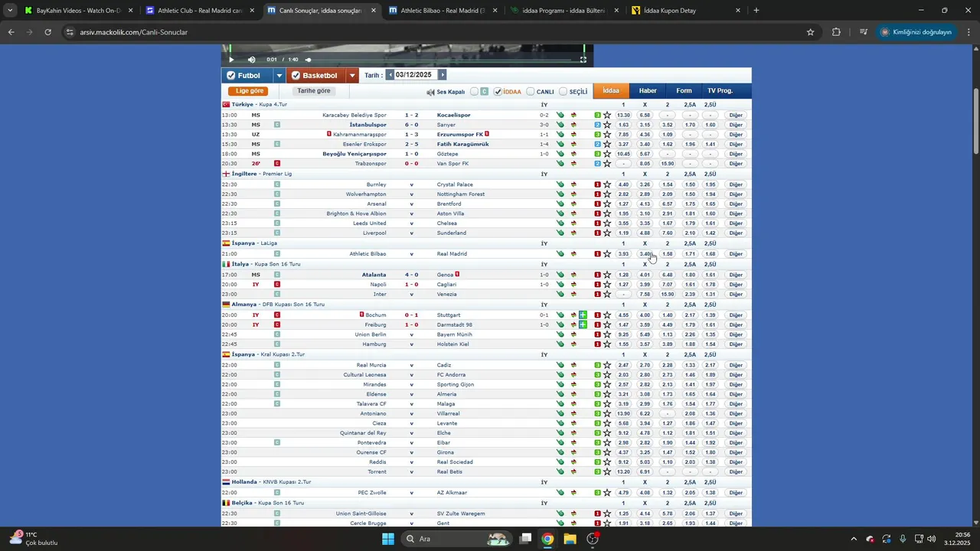The width and height of the screenshot is (980, 551).
Task: Open Real Madrid team link
Action: pos(452,254)
